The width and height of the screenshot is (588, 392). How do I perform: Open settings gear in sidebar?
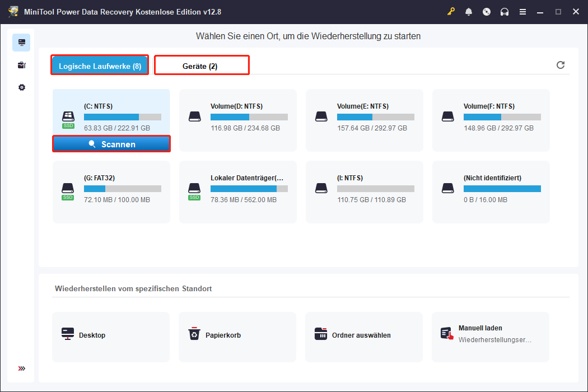click(x=22, y=87)
